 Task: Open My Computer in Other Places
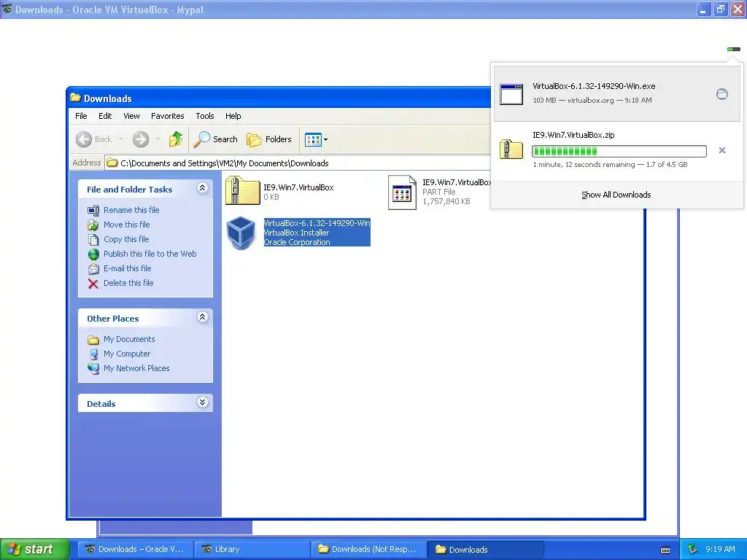[127, 354]
